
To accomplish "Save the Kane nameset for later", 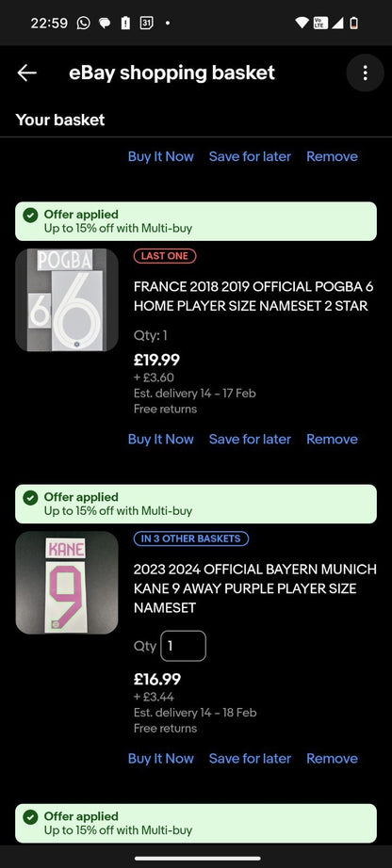I will click(250, 759).
